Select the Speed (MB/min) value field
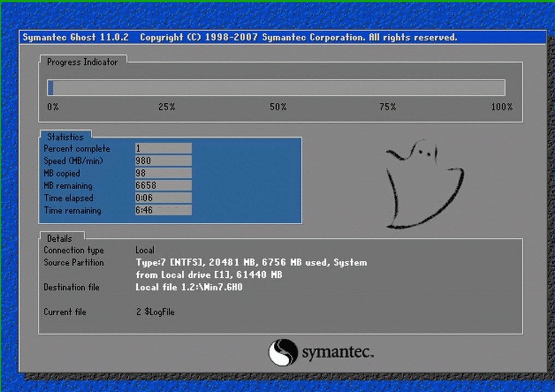The height and width of the screenshot is (392, 555). [163, 161]
